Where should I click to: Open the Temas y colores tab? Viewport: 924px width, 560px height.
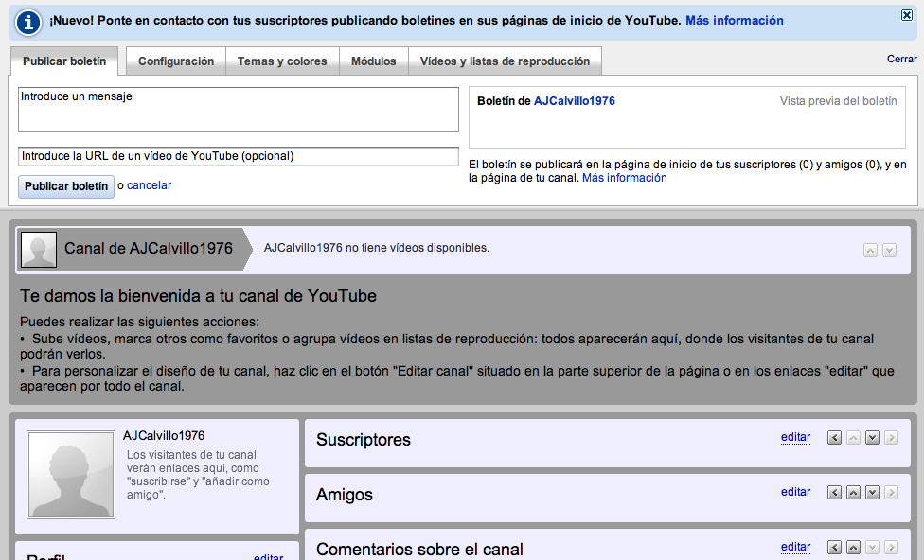click(282, 61)
